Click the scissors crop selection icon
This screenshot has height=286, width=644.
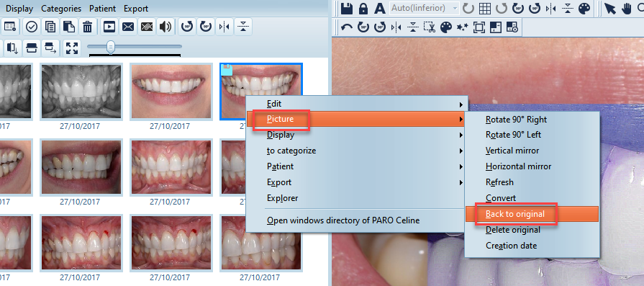[x=429, y=27]
